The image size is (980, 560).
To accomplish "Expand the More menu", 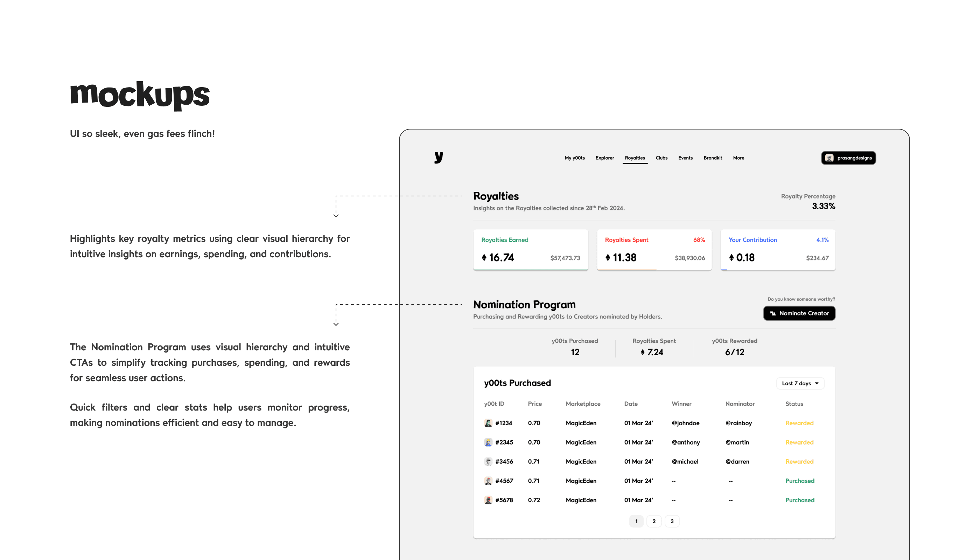I will [738, 158].
